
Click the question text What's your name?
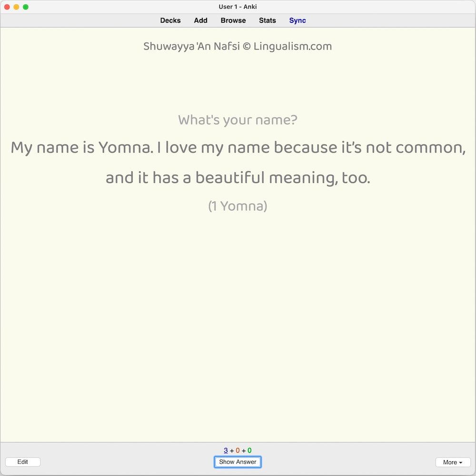tap(238, 120)
